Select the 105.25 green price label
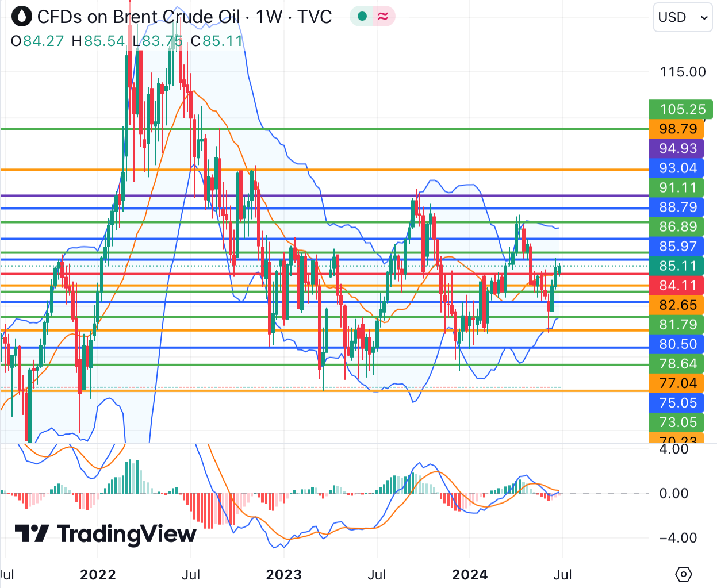Viewport: 717px width, 588px height. pyautogui.click(x=681, y=109)
